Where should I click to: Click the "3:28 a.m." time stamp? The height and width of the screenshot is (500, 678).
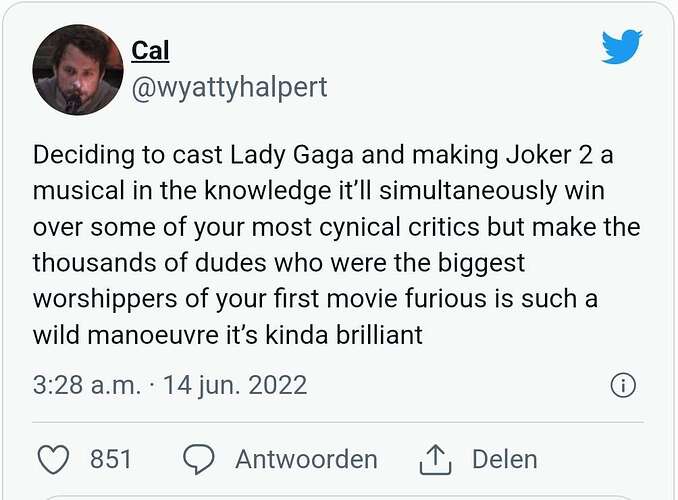(86, 385)
